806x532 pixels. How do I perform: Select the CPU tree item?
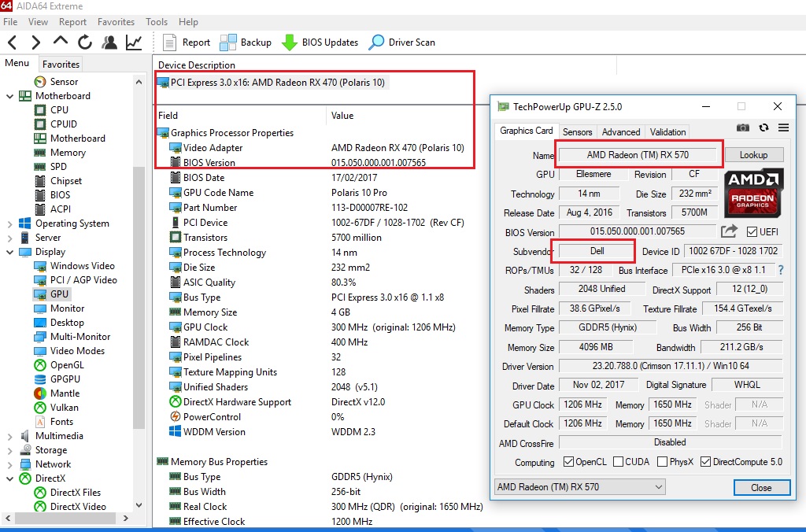(x=51, y=110)
